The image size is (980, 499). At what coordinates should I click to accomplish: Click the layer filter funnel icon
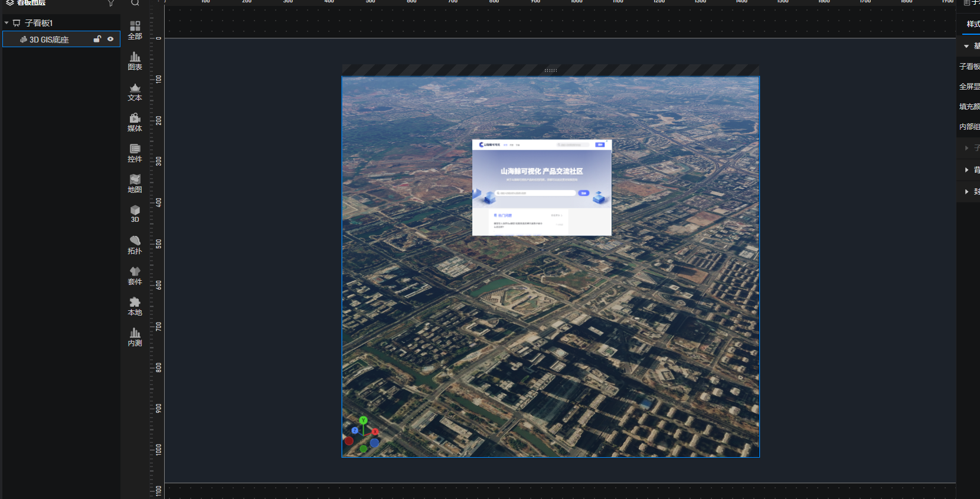point(111,3)
